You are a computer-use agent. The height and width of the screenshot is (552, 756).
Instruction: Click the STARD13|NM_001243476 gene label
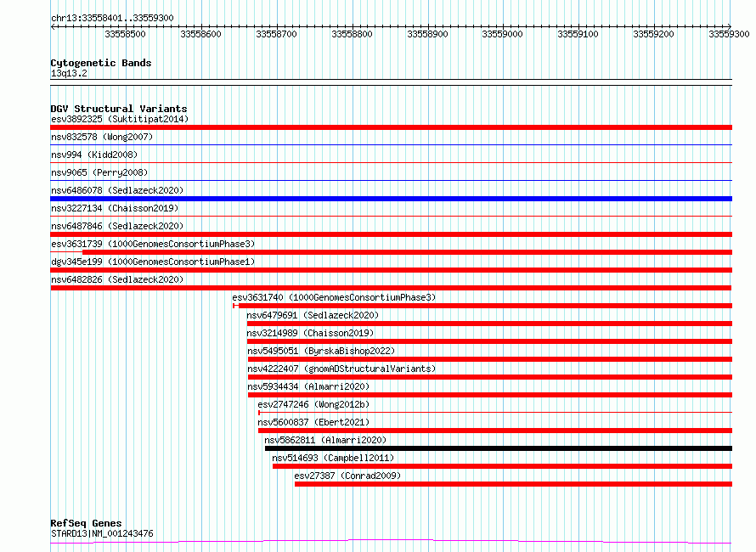102,533
